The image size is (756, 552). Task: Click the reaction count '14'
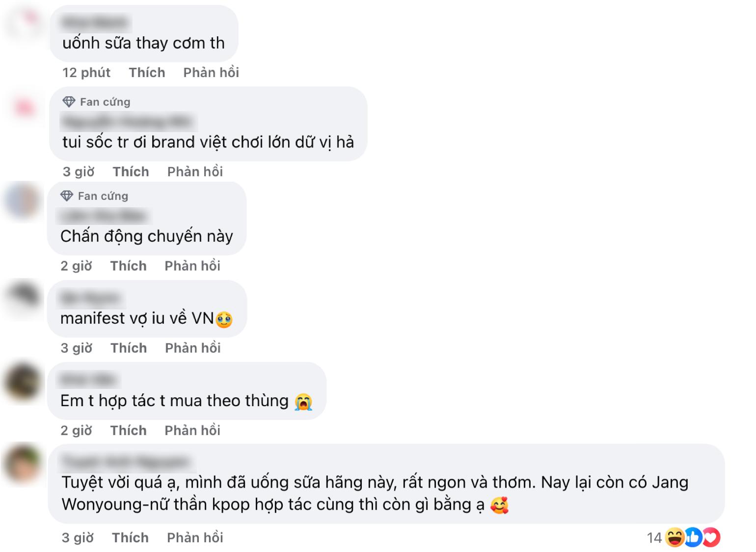(x=653, y=538)
